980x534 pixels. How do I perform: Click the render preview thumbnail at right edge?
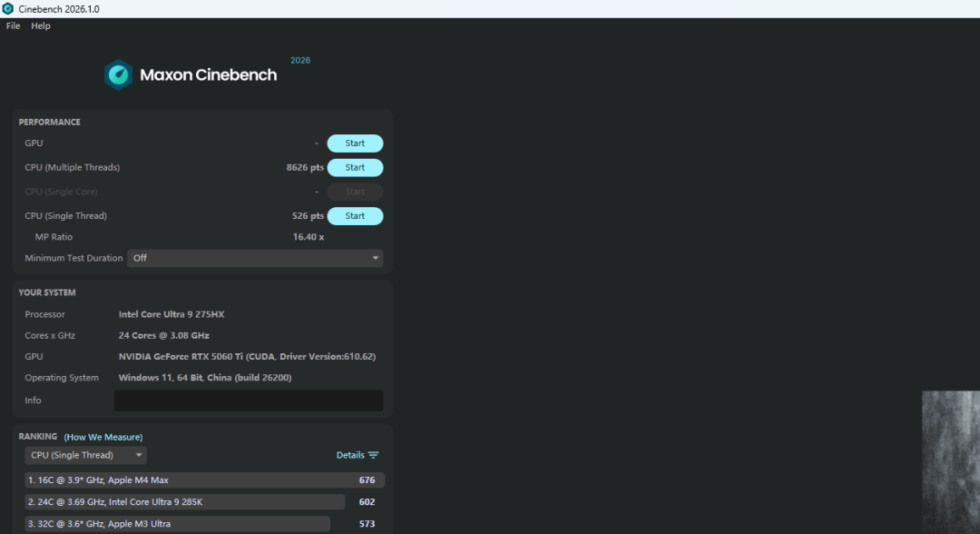click(951, 462)
